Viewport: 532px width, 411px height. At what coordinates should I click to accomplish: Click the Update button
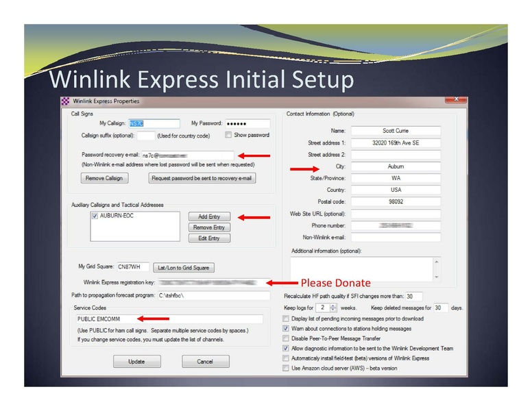pyautogui.click(x=136, y=362)
